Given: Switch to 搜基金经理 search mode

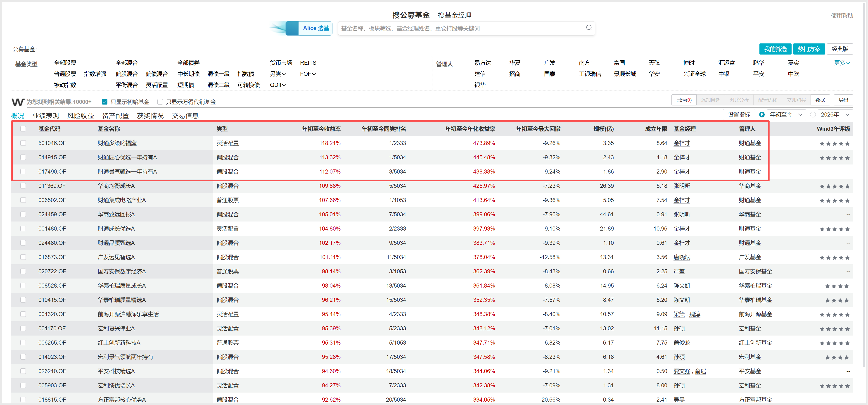Looking at the screenshot, I should tap(455, 15).
